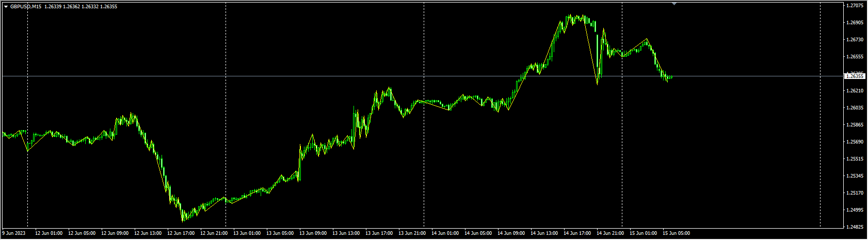Click the 13 Jun 09:00 time label
The width and height of the screenshot is (868, 240).
tap(313, 233)
